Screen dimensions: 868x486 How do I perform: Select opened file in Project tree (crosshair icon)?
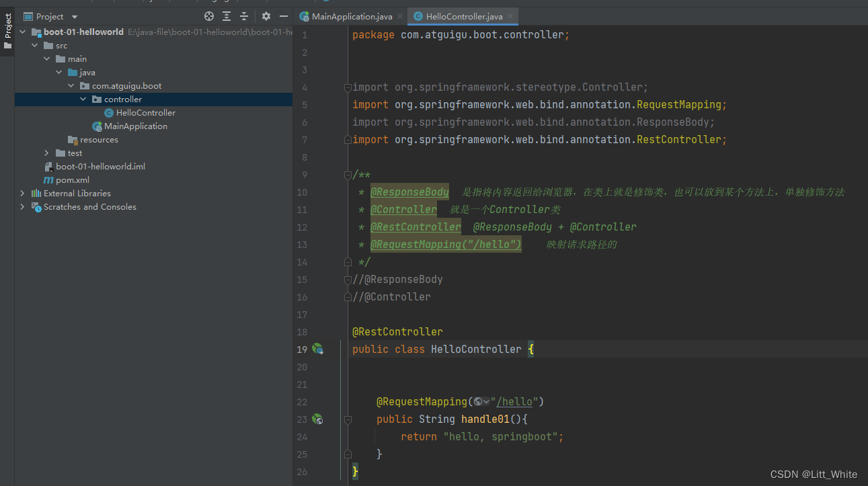pyautogui.click(x=209, y=16)
